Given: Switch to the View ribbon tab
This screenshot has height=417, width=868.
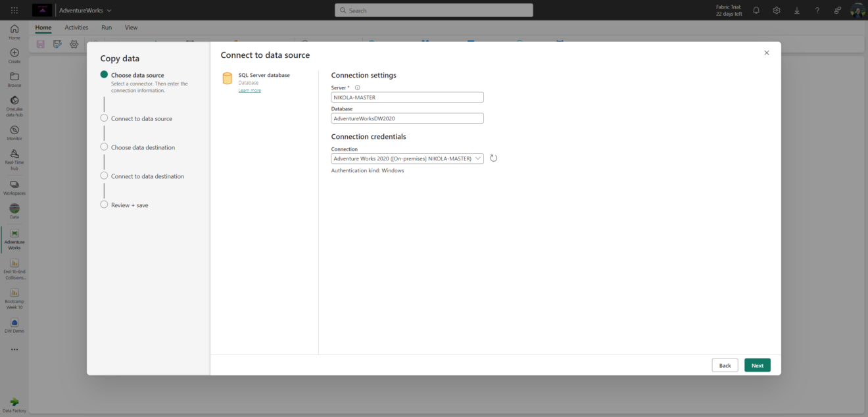Looking at the screenshot, I should [131, 27].
